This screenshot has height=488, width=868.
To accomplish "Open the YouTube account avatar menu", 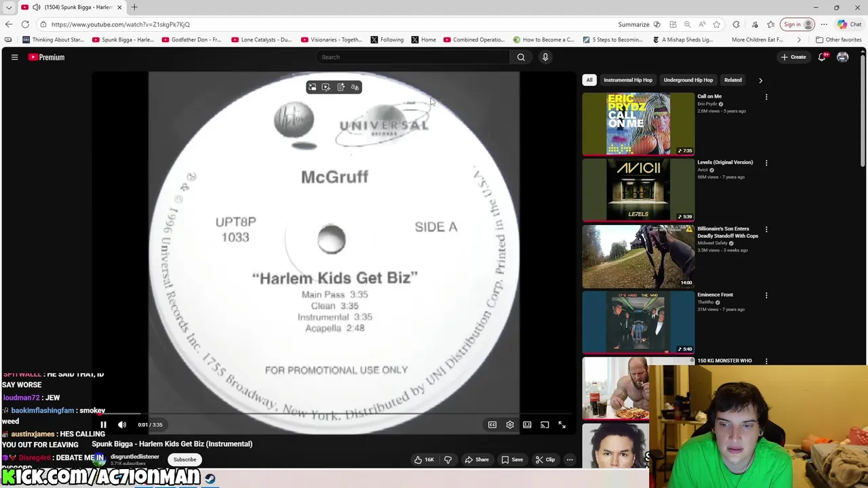I will click(843, 57).
